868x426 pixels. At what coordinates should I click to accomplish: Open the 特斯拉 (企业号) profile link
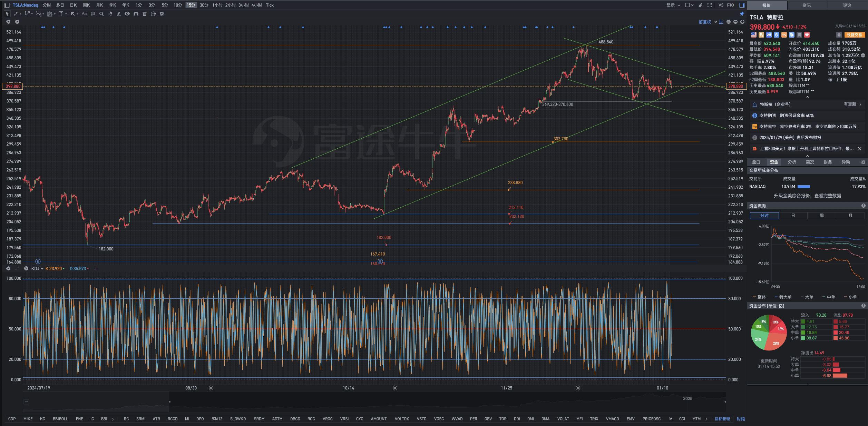point(807,104)
